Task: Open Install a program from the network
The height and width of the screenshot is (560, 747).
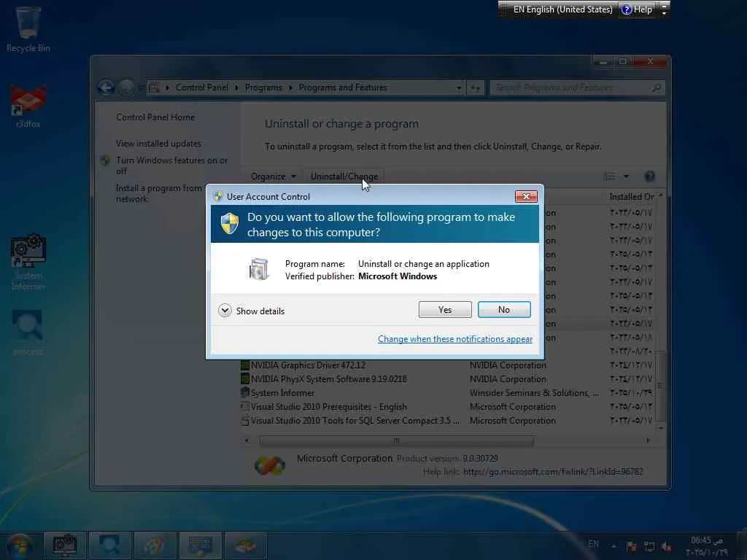Action: pos(158,193)
